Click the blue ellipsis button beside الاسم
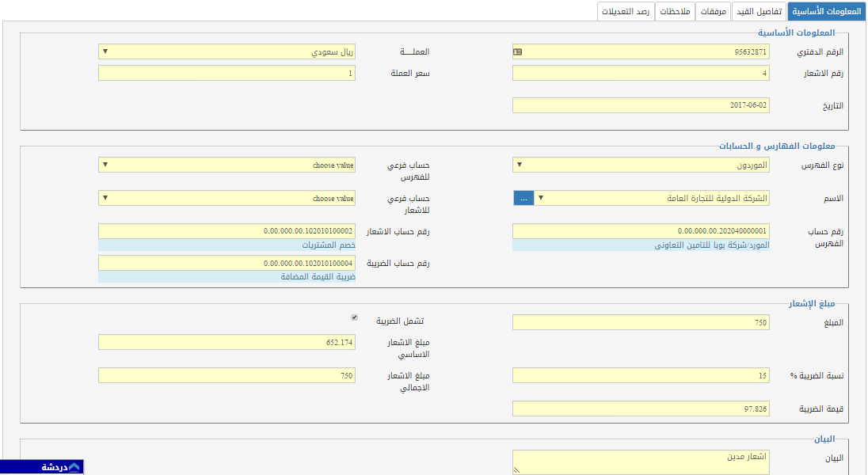This screenshot has height=475, width=868. click(523, 198)
